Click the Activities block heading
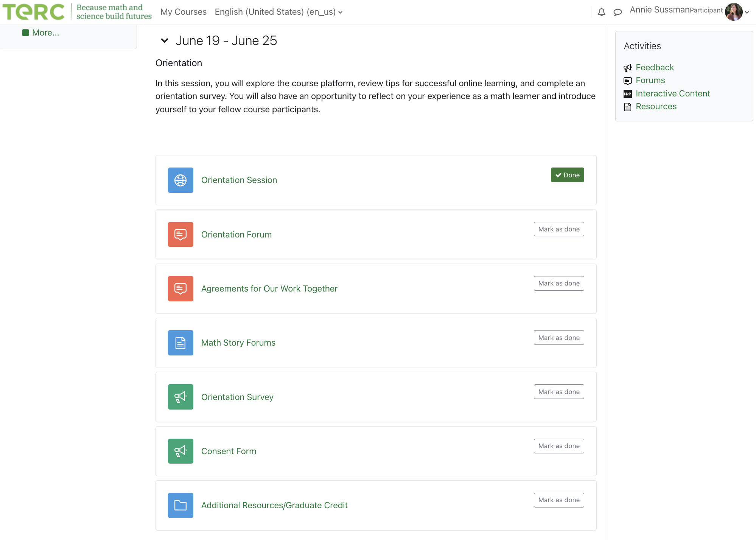756x540 pixels. click(x=642, y=46)
